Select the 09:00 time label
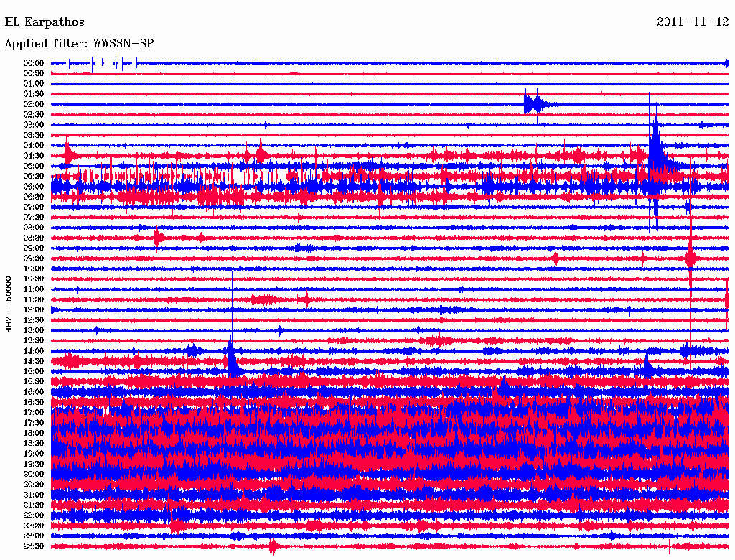This screenshot has width=735, height=560. (34, 248)
